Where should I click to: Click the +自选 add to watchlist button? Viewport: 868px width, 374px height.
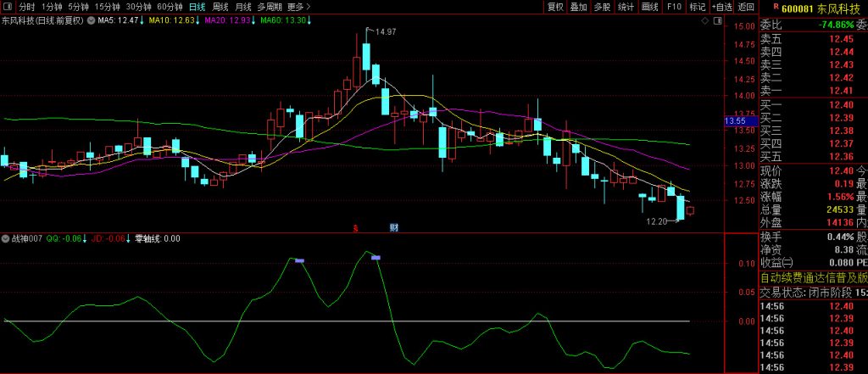(x=721, y=6)
